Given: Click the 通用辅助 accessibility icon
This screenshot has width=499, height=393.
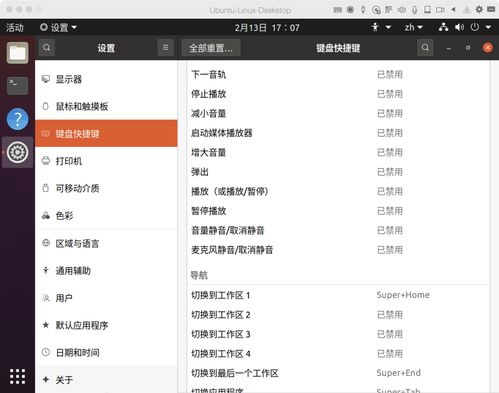Looking at the screenshot, I should 46,270.
